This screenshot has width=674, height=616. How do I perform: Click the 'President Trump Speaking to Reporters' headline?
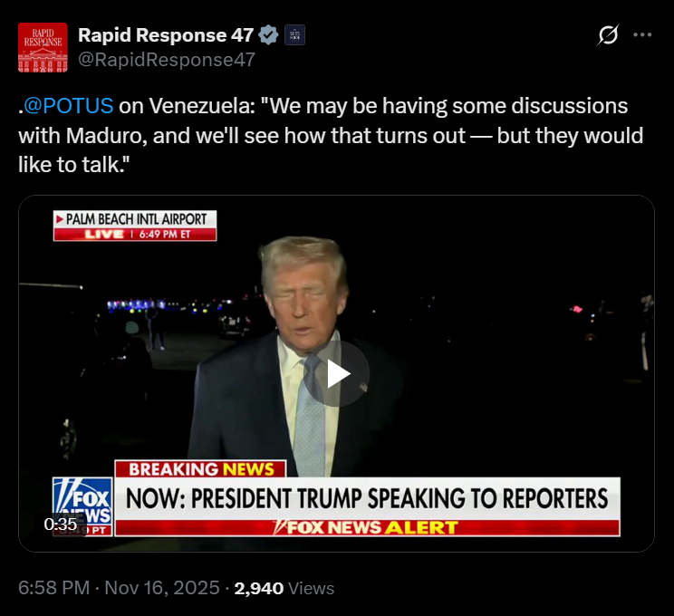(x=366, y=497)
